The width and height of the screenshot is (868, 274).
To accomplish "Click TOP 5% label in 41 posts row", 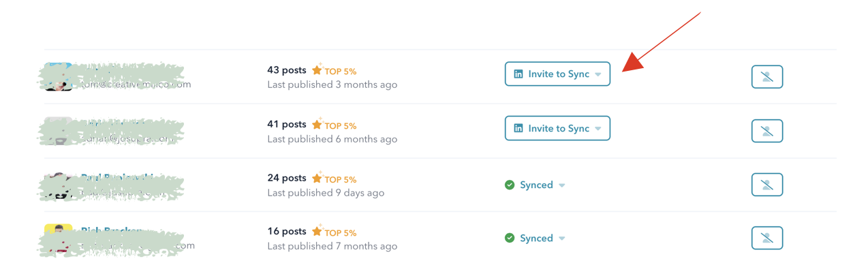I will pyautogui.click(x=341, y=125).
